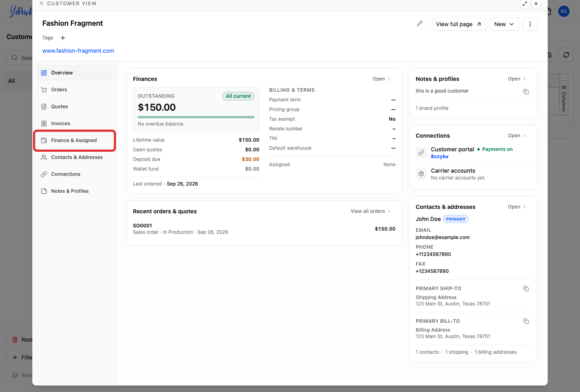Open Notes & Profiles sidebar tab

click(75, 191)
